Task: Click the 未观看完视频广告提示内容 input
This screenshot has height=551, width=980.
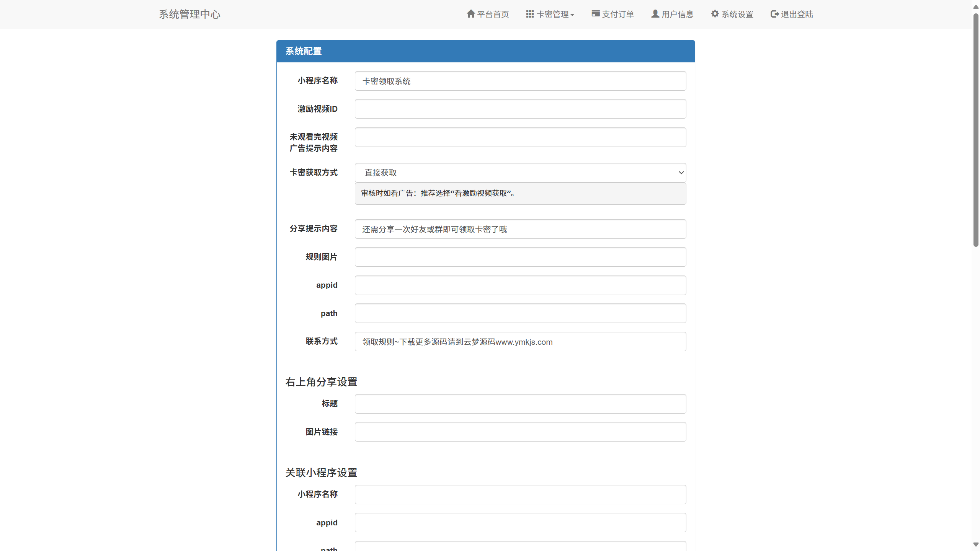Action: pos(520,137)
